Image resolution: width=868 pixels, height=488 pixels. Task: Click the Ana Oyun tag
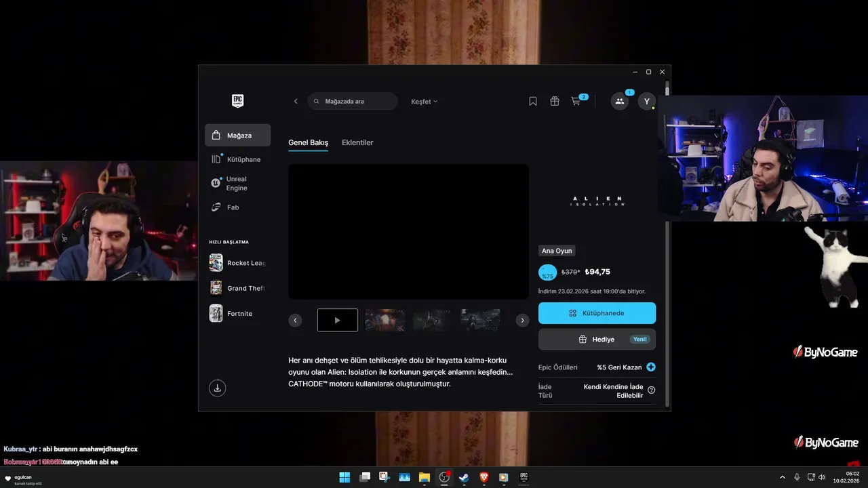pos(557,251)
